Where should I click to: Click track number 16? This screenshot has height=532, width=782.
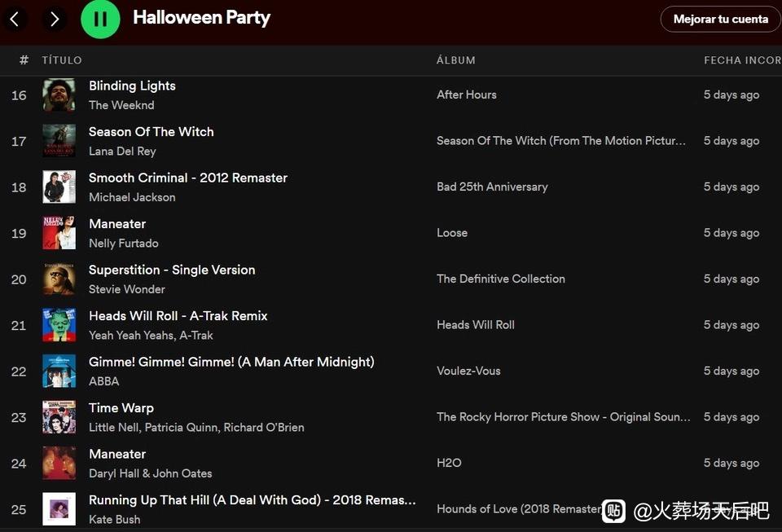pyautogui.click(x=19, y=95)
